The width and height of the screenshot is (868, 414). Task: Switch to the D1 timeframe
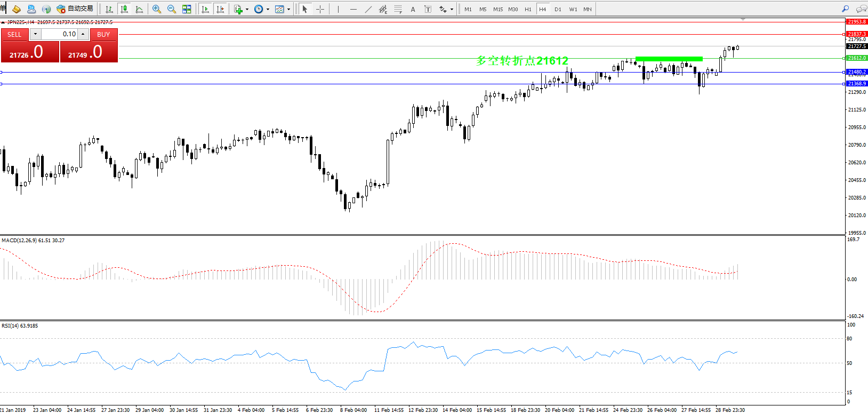pos(558,9)
